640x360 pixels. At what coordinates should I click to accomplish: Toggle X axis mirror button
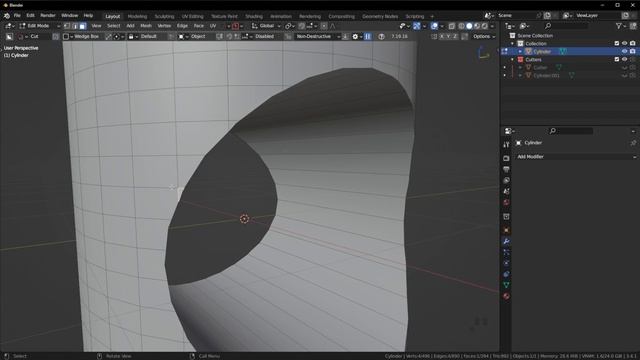click(x=442, y=36)
